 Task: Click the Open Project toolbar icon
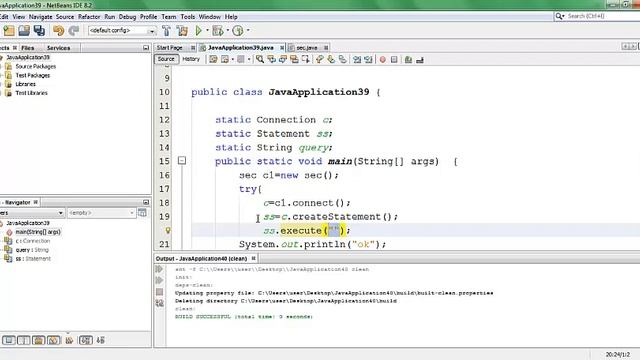24,31
